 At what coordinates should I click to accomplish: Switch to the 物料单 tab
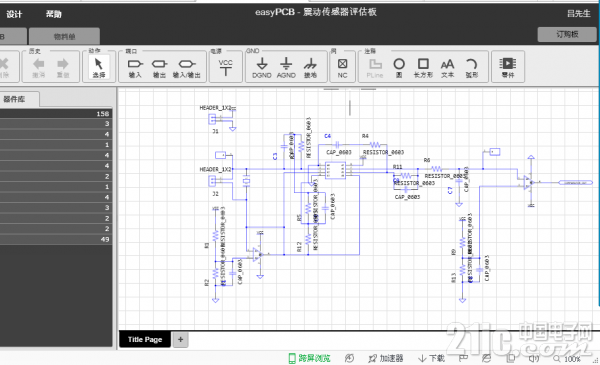click(64, 36)
